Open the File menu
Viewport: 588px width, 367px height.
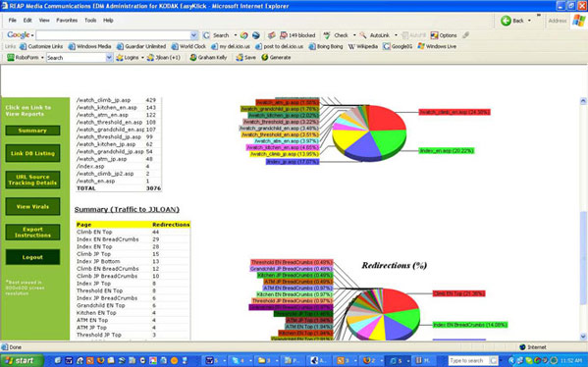click(x=13, y=21)
